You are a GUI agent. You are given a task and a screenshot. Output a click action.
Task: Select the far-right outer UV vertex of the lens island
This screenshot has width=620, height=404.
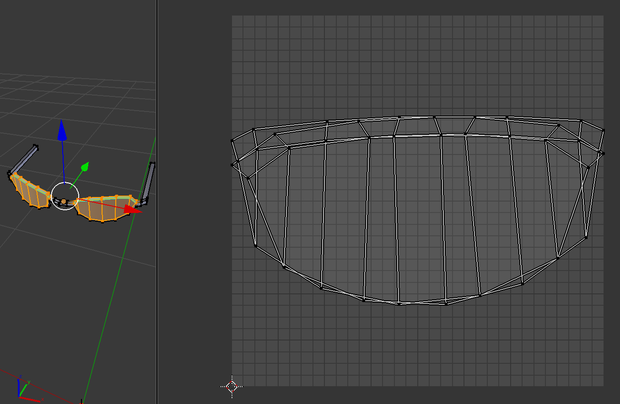[x=603, y=154]
